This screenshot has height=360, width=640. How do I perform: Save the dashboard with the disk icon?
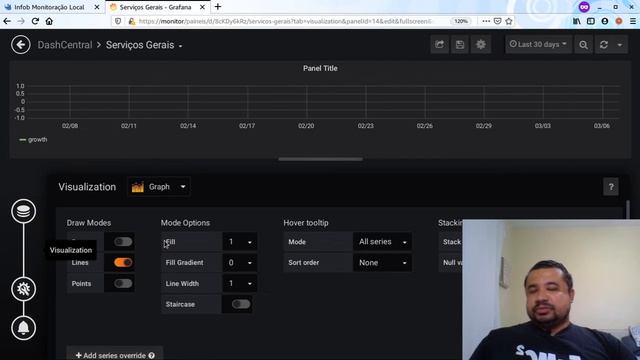(x=460, y=44)
